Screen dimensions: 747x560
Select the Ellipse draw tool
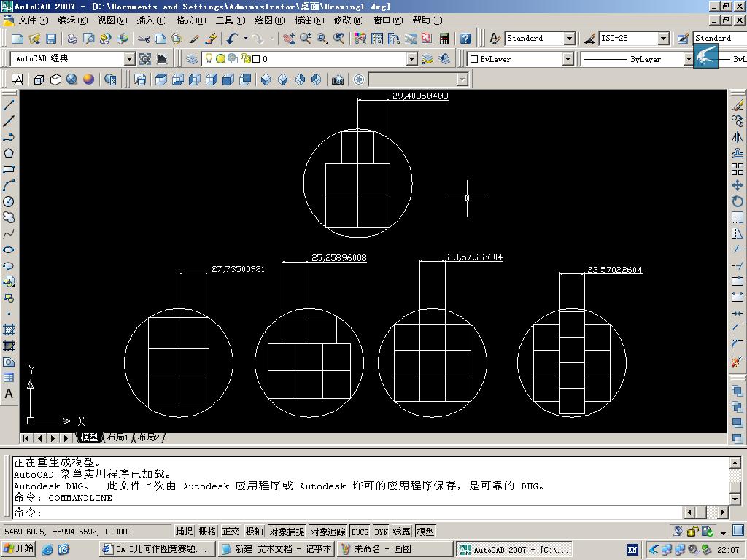pos(9,249)
